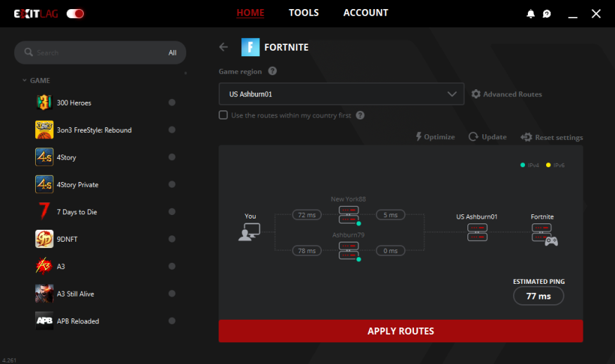
Task: Toggle the ExitLag main power switch
Action: click(x=75, y=14)
